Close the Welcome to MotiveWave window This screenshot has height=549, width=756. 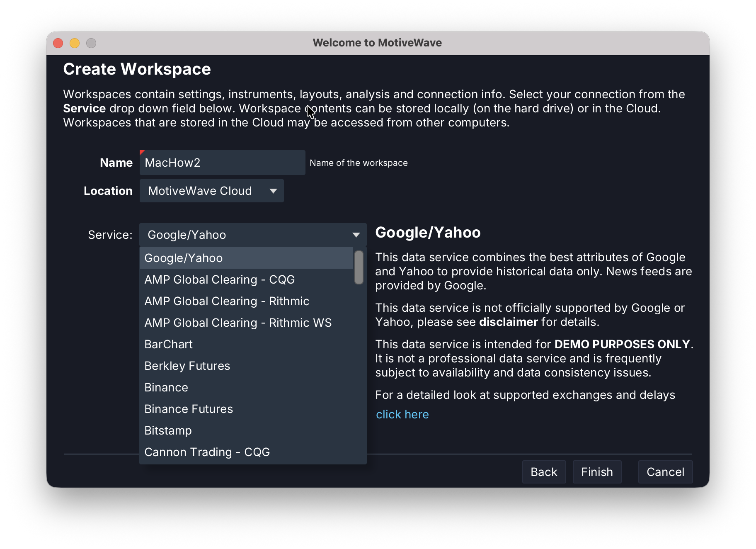click(x=58, y=43)
